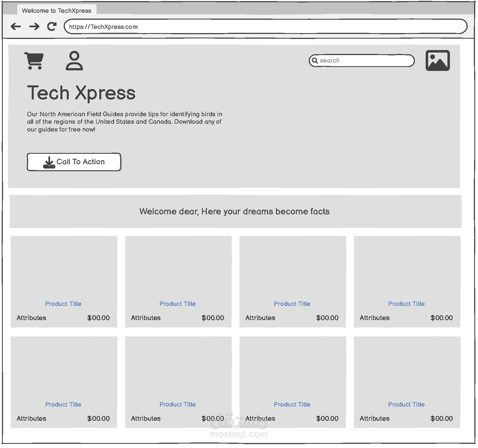Open the bottom-right Product Title link

coord(406,405)
